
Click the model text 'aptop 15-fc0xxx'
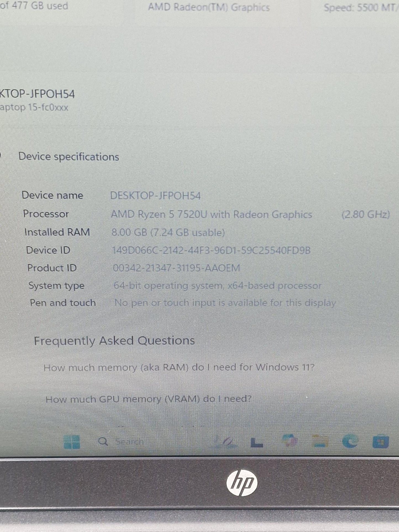pyautogui.click(x=34, y=107)
